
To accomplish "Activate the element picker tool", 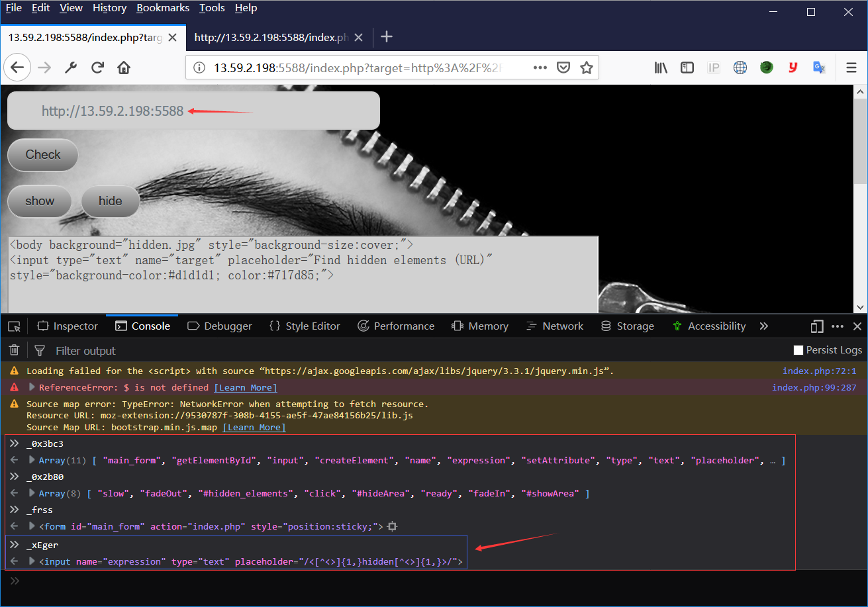I will (14, 326).
